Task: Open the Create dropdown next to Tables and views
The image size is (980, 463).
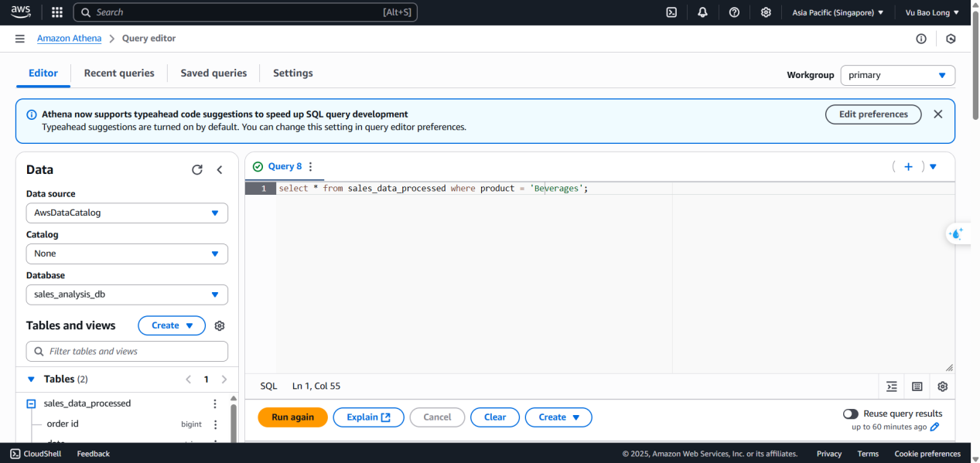Action: [172, 325]
